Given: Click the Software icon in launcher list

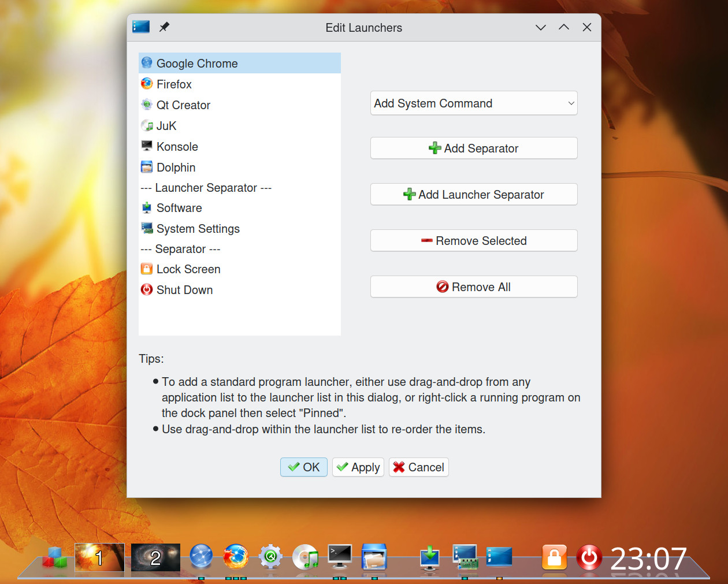Looking at the screenshot, I should [x=147, y=207].
